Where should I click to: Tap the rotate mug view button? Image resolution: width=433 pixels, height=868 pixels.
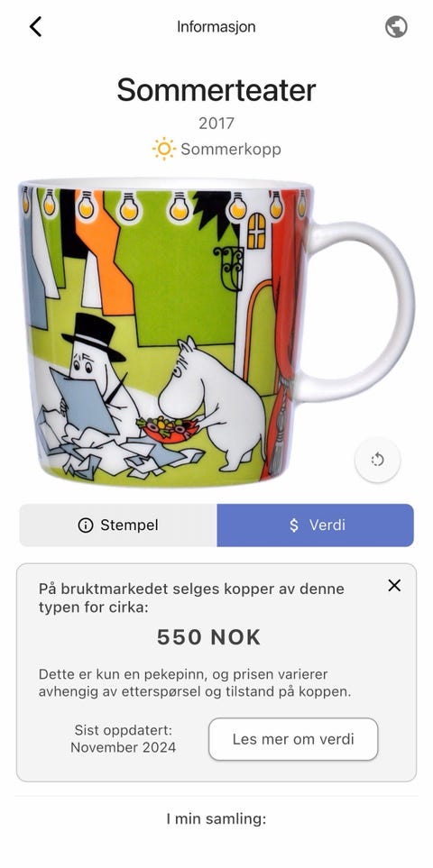(x=377, y=460)
